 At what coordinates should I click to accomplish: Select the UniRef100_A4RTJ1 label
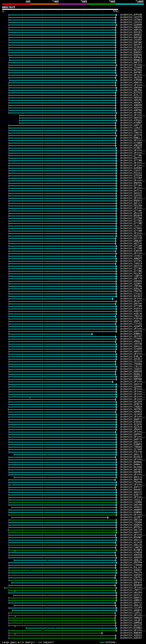tap(131, 125)
